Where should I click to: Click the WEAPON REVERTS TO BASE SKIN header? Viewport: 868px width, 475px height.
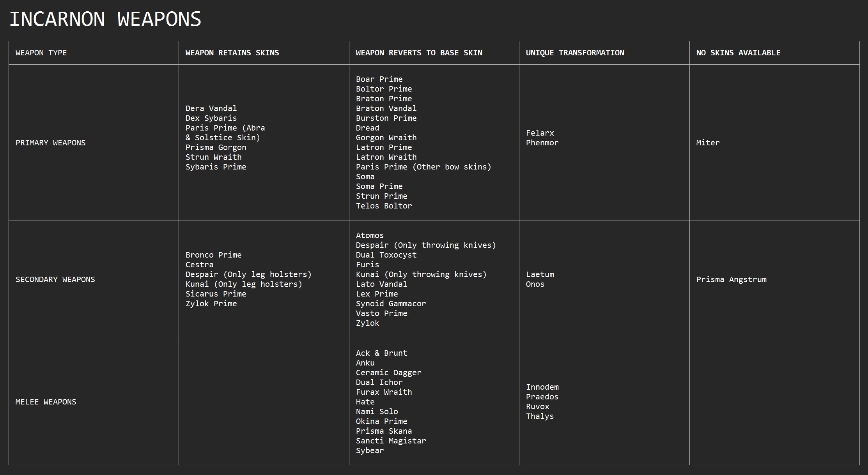tap(419, 53)
